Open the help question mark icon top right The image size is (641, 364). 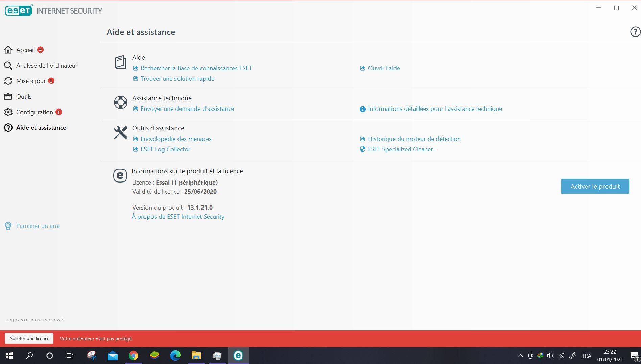[635, 32]
